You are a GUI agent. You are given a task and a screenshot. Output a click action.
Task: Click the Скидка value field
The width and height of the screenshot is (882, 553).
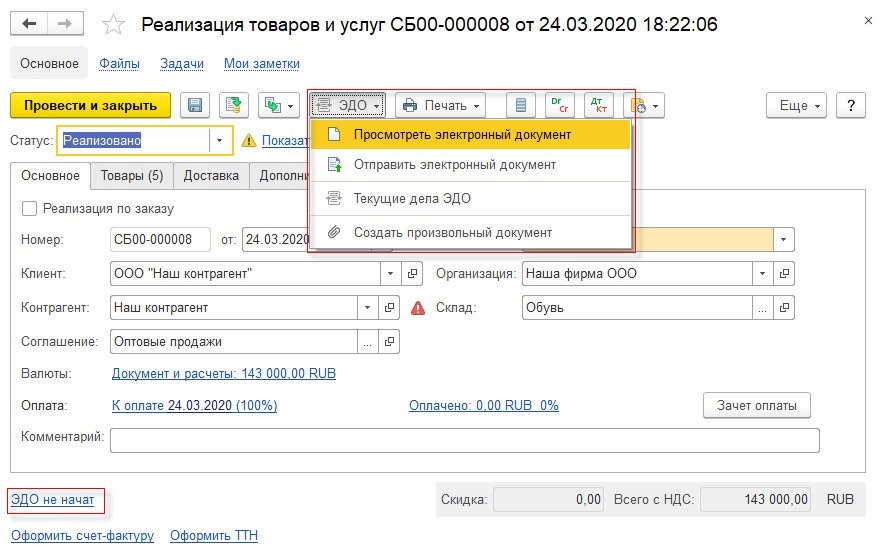point(548,500)
